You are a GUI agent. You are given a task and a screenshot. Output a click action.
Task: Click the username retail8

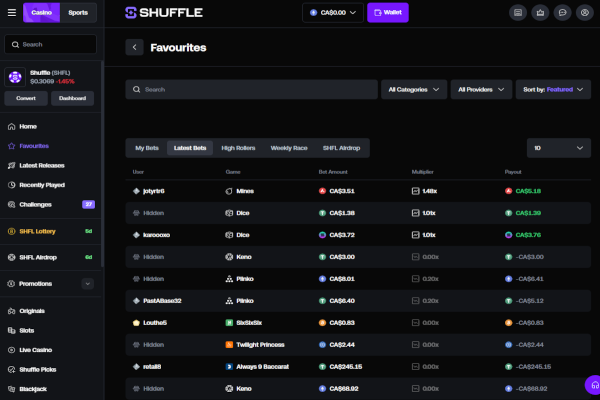(x=152, y=367)
